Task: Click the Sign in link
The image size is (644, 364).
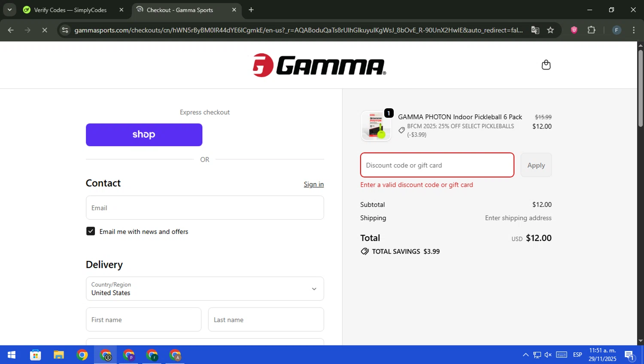Action: pyautogui.click(x=314, y=184)
